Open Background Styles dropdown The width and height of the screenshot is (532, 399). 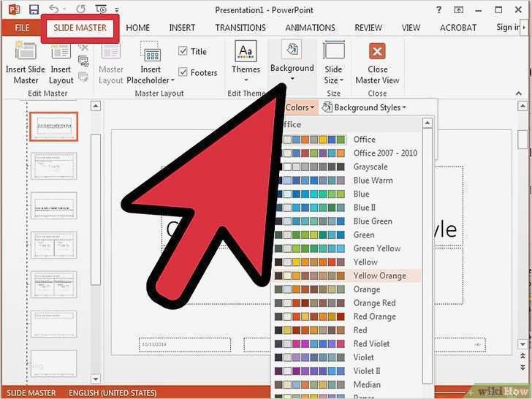coord(364,107)
